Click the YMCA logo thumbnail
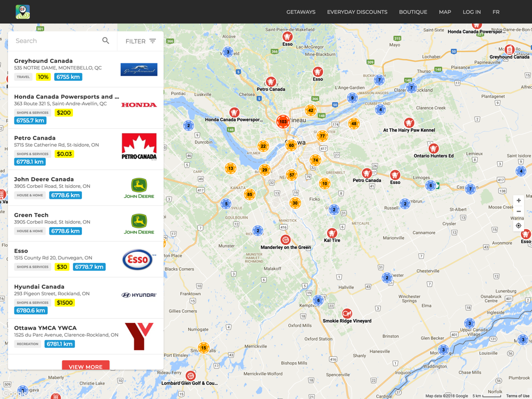The image size is (532, 399). click(139, 336)
